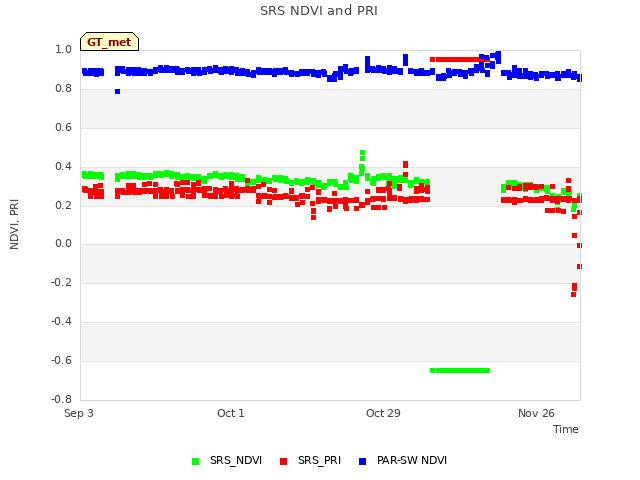
Task: Click the -0.8 y-axis tick label
Action: (x=62, y=399)
